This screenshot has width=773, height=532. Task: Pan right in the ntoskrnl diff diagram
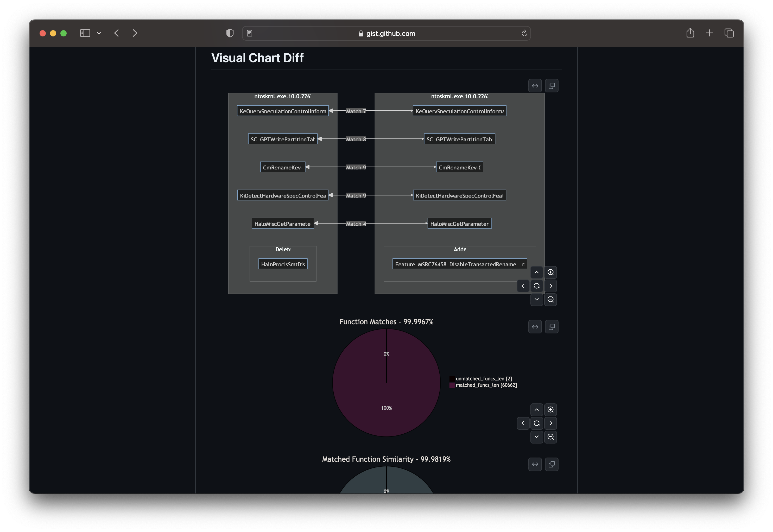[550, 286]
